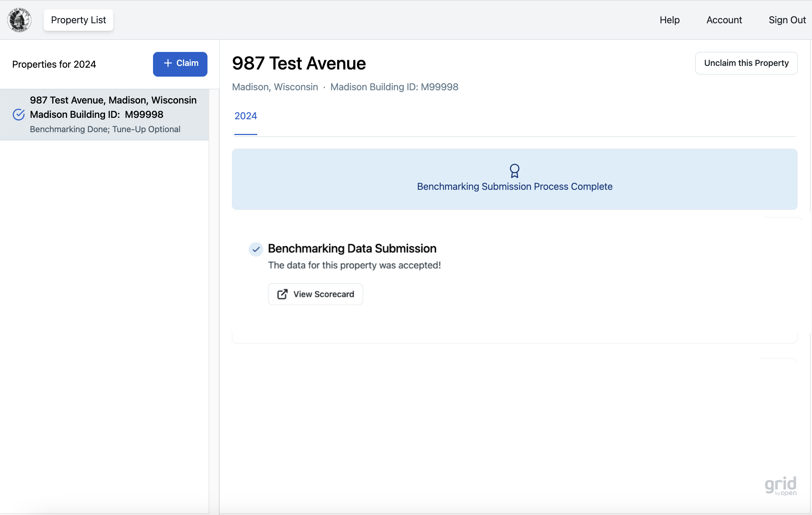
Task: Go to Account settings
Action: [x=724, y=20]
